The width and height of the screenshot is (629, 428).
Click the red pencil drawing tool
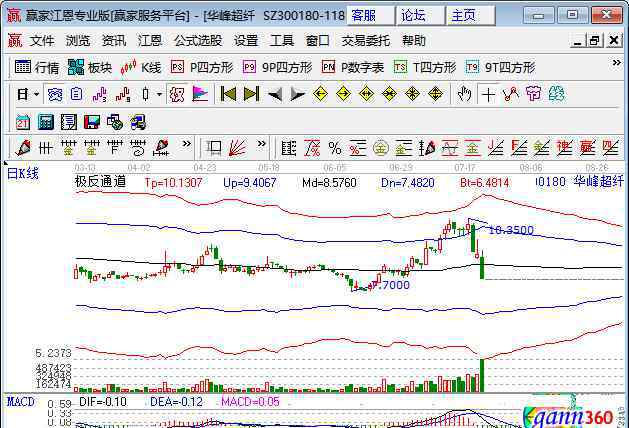23,148
